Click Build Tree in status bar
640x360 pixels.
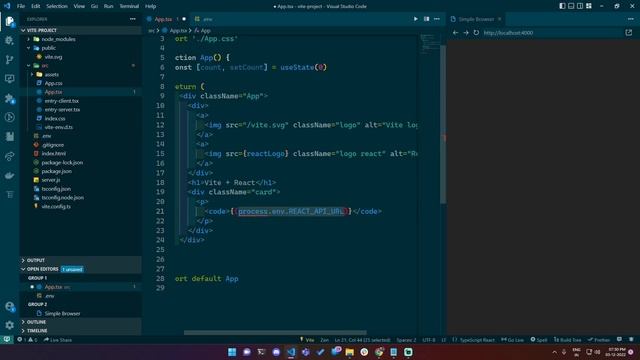(567, 340)
